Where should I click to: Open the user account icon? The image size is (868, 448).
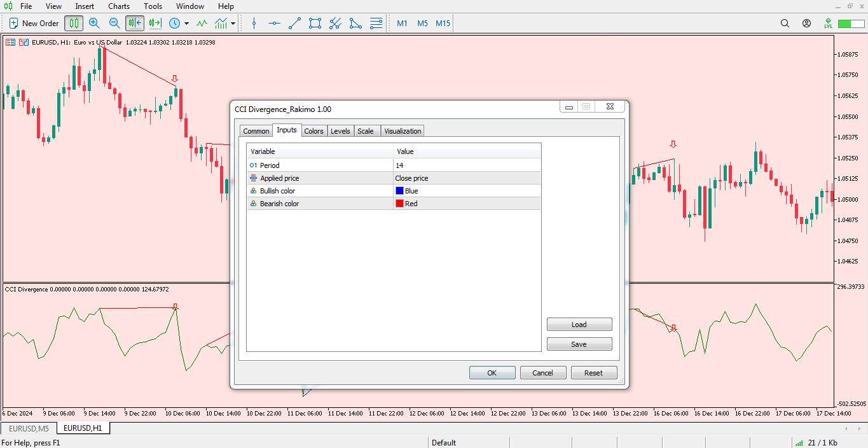[806, 24]
